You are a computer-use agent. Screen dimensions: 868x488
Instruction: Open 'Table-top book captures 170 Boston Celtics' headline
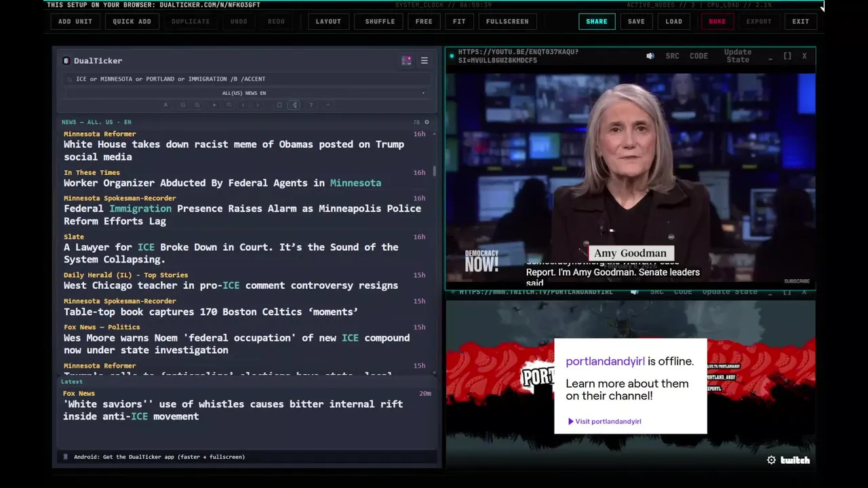(x=211, y=312)
